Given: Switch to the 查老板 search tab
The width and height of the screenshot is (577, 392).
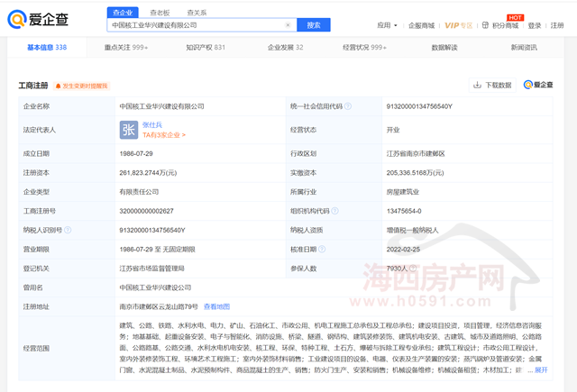Looking at the screenshot, I should click(x=160, y=13).
